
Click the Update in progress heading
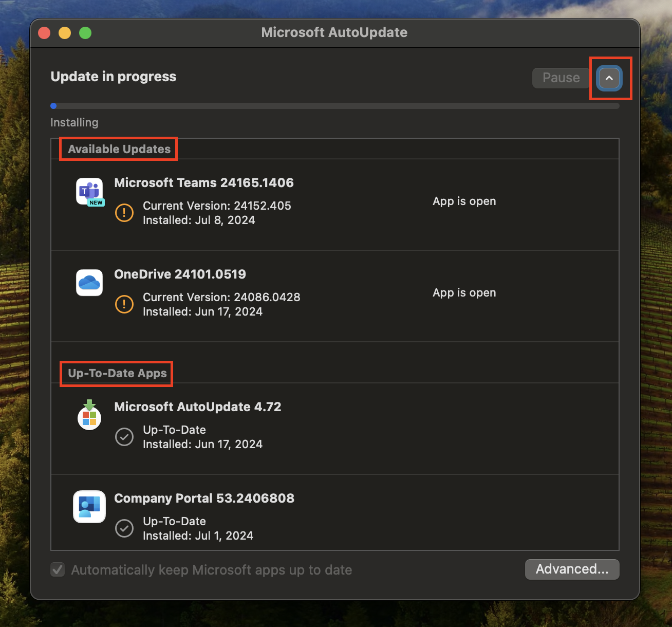[x=114, y=77]
